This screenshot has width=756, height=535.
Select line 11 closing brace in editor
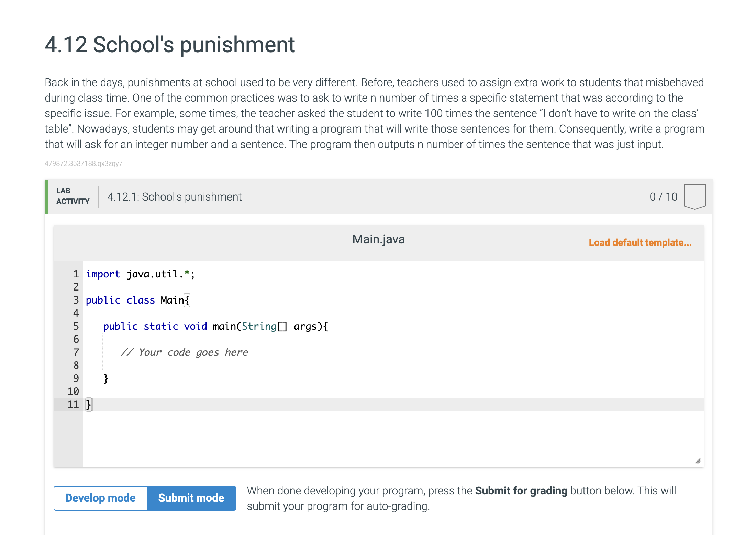pyautogui.click(x=88, y=405)
